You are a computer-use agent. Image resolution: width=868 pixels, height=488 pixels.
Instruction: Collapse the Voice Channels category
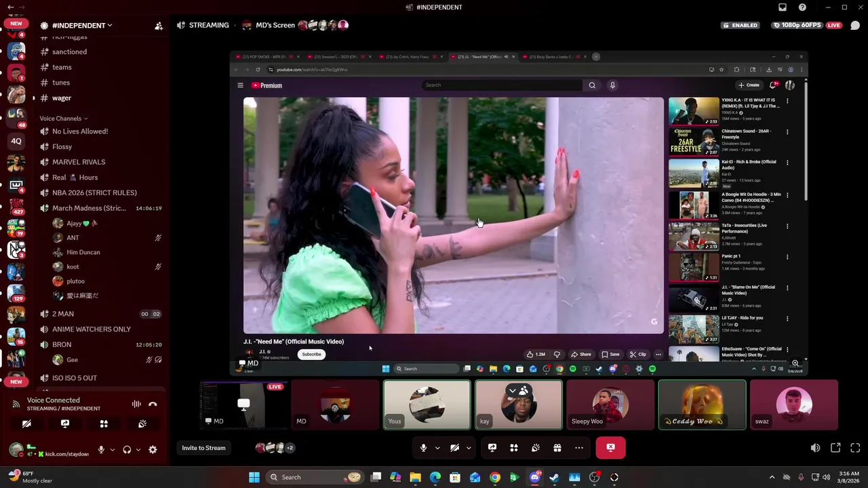[x=63, y=119]
